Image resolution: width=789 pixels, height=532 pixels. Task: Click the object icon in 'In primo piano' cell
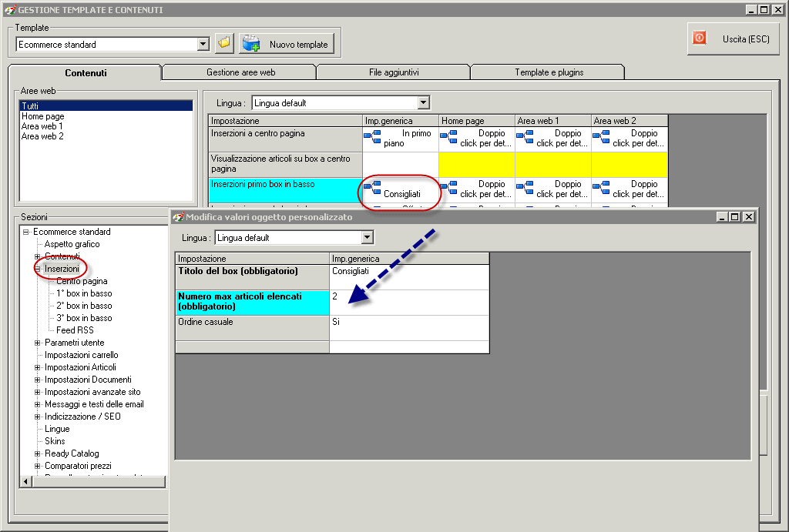tap(372, 136)
